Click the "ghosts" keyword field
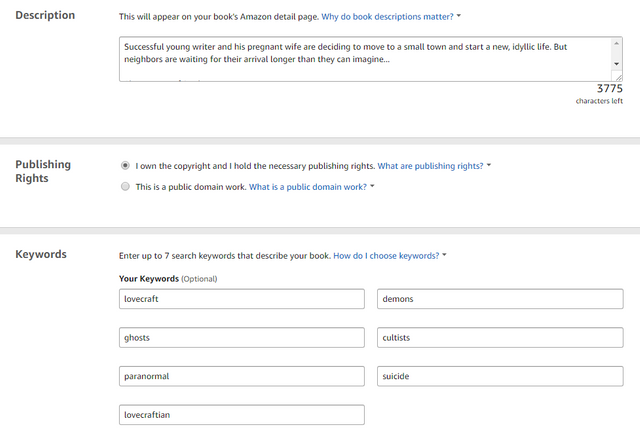 click(241, 338)
